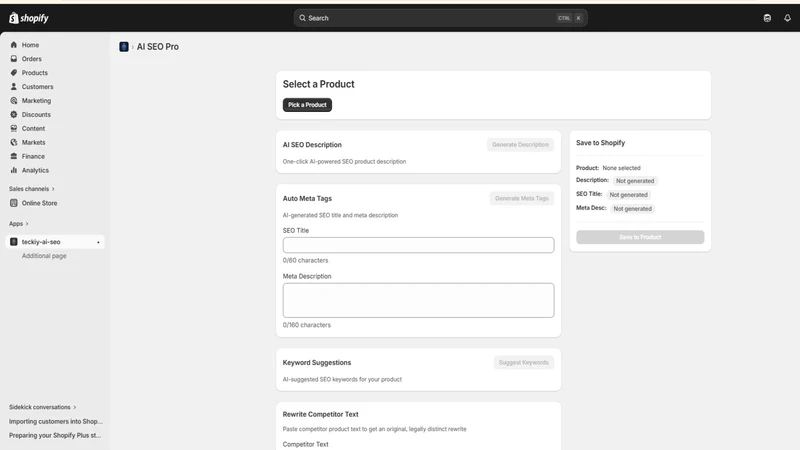Viewport: 800px width, 450px height.
Task: Click Suggest Keywords button
Action: 523,362
